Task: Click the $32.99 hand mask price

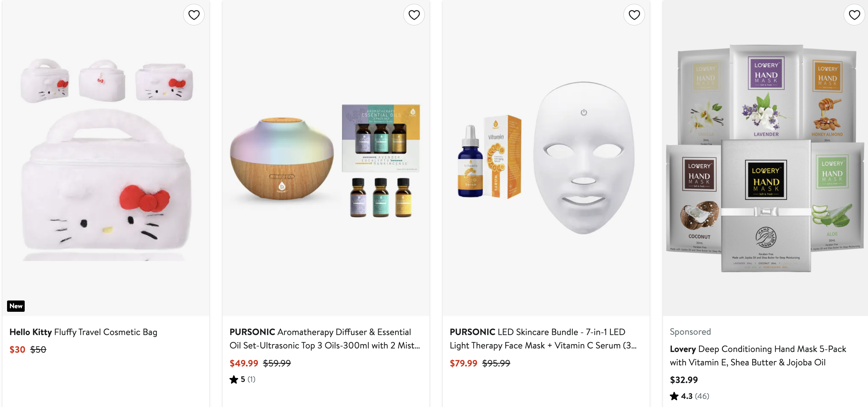Action: [684, 380]
